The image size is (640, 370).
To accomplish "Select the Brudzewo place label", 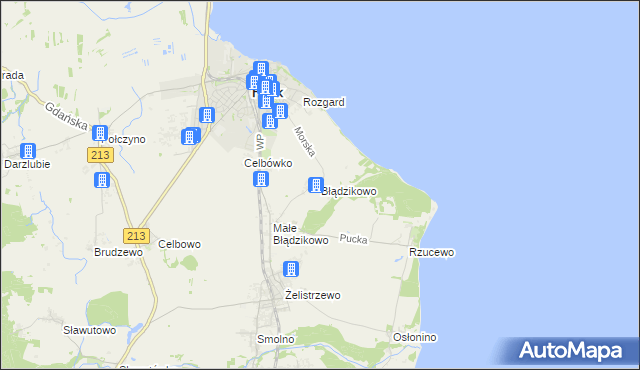I will pyautogui.click(x=118, y=252).
